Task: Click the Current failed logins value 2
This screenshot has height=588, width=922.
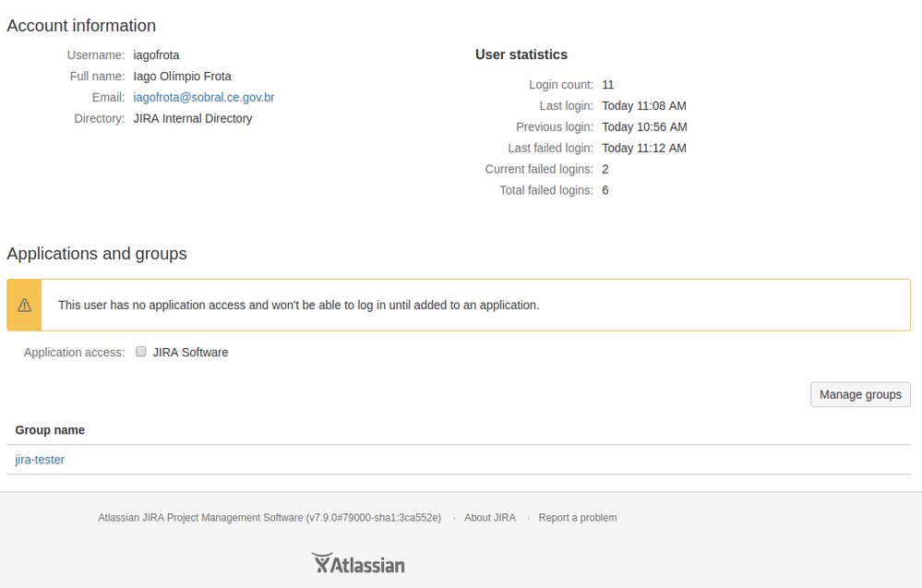Action: coord(605,169)
